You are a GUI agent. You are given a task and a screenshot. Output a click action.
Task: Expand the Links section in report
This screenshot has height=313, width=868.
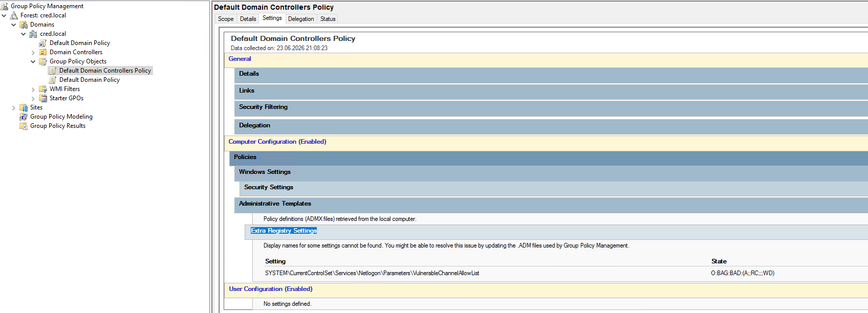click(551, 92)
